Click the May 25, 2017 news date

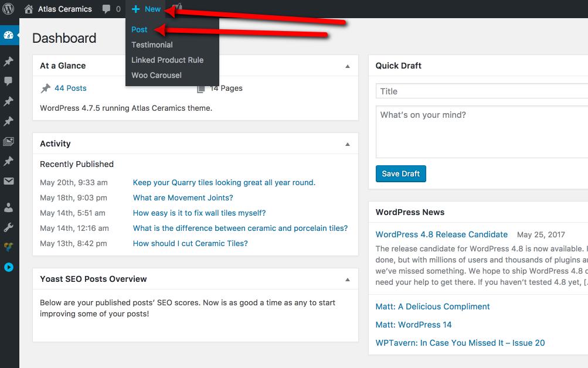(x=541, y=235)
